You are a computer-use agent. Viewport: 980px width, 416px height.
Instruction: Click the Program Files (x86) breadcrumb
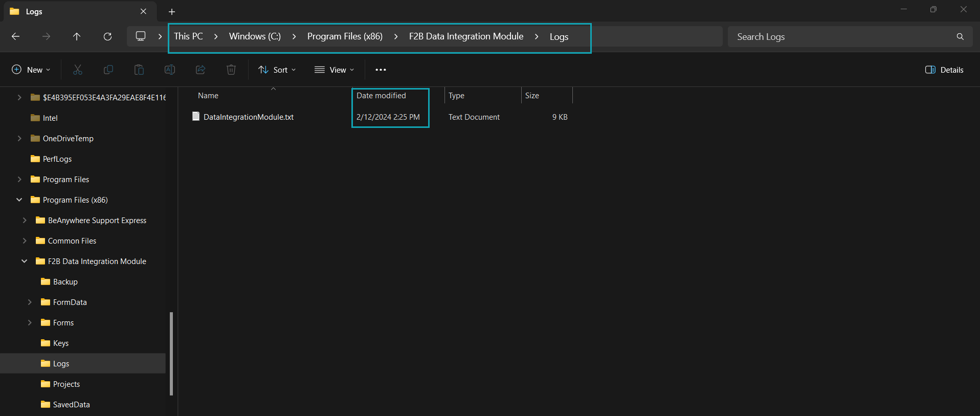point(345,36)
